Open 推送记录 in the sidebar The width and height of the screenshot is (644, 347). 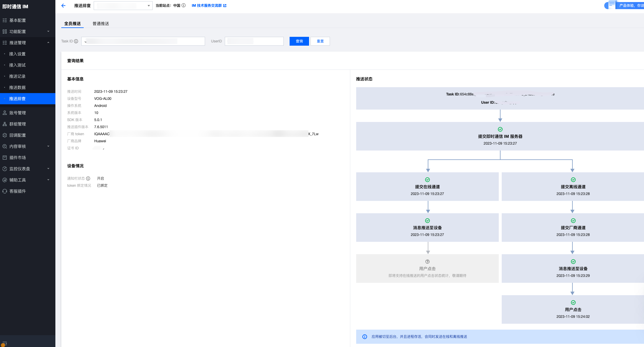click(x=17, y=76)
